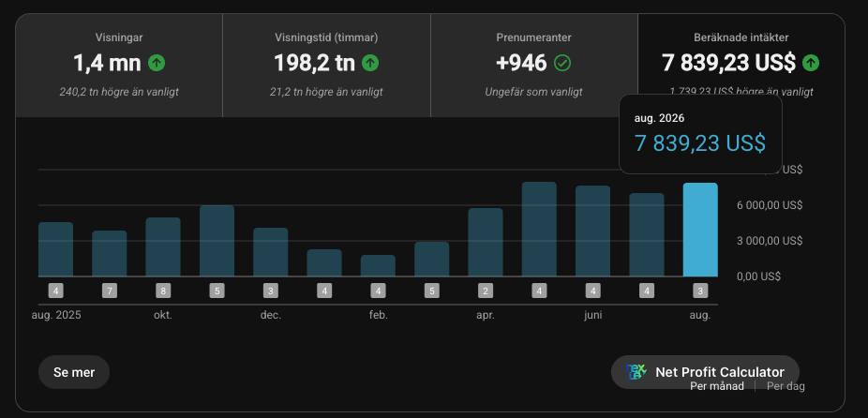This screenshot has height=418, width=868.
Task: Click video badge 3 under highlighted bar
Action: [700, 291]
